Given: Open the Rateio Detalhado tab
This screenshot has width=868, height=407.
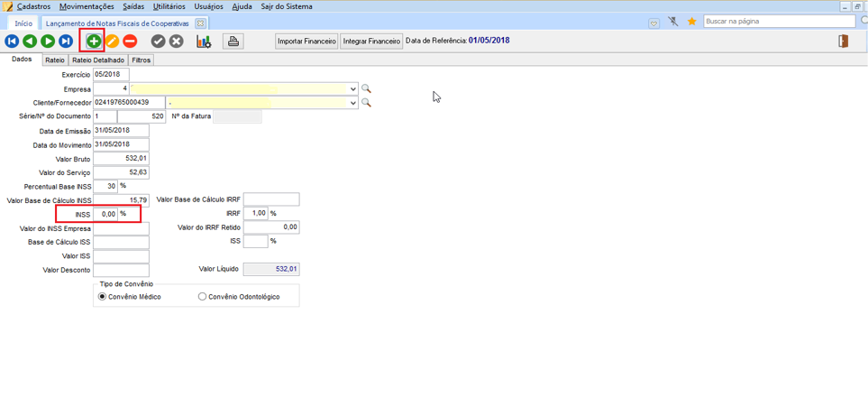Looking at the screenshot, I should (98, 60).
